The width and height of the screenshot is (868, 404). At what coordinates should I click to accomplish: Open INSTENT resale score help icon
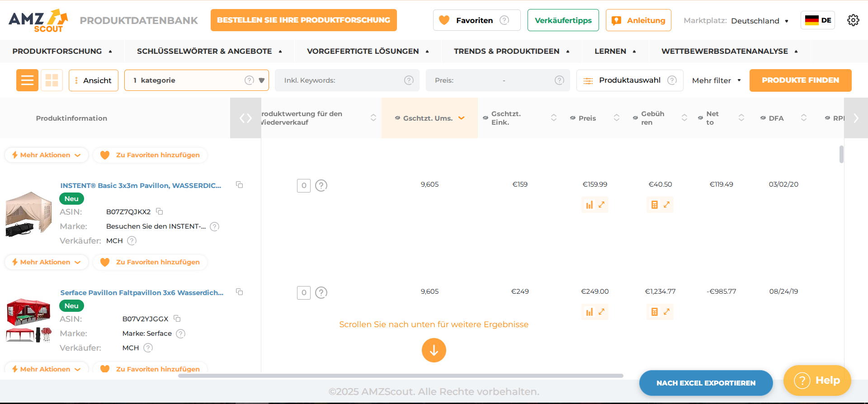click(321, 186)
